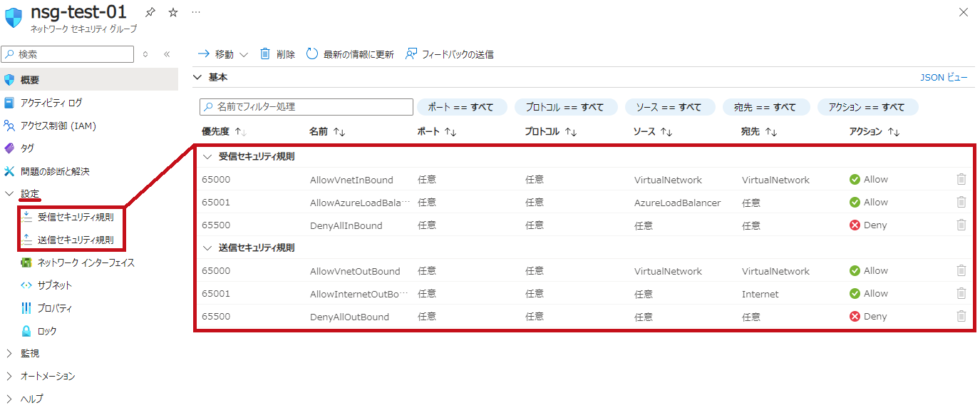The image size is (980, 408).
Task: Click the trash icon for DenyAllOutBound
Action: 961,316
